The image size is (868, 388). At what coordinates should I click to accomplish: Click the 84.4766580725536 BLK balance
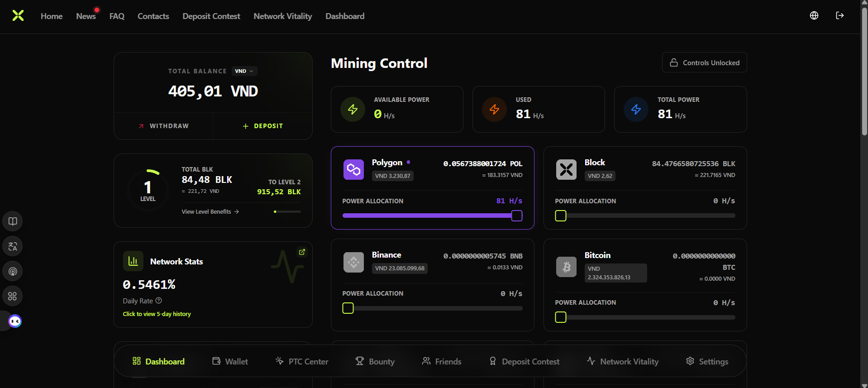[694, 163]
